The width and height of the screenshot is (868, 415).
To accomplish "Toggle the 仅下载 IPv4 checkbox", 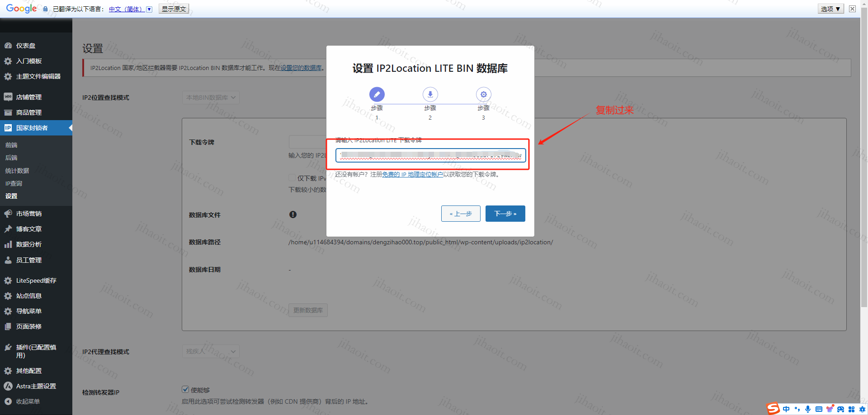I will click(x=292, y=178).
